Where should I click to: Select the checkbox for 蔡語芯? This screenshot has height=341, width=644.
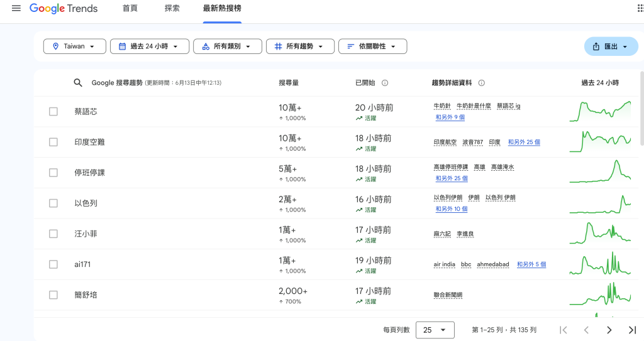[x=53, y=112]
